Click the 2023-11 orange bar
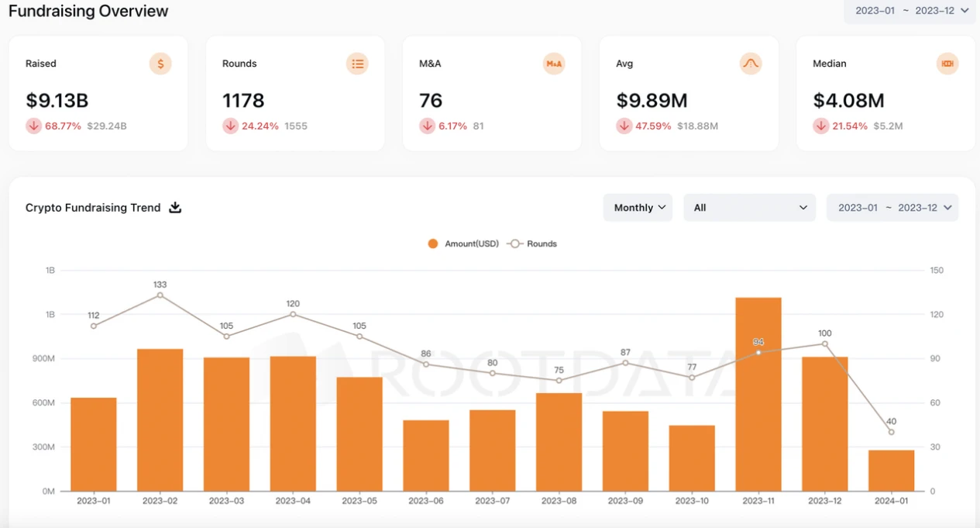Screen dimensions: 980x528 (758, 394)
